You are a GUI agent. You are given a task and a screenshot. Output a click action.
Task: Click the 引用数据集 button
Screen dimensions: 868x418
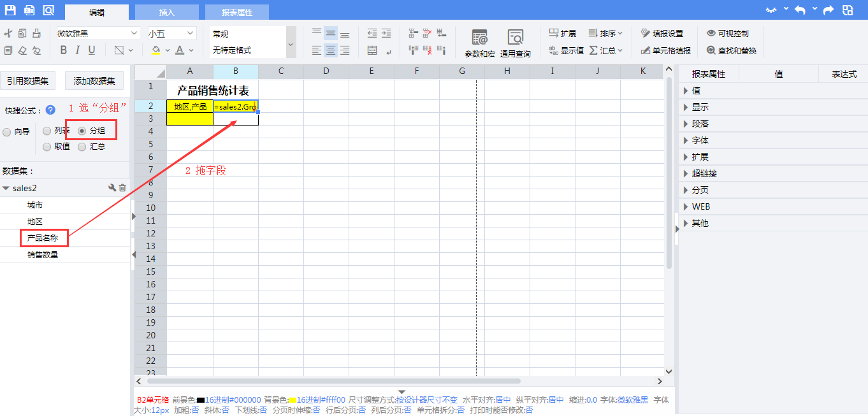28,81
